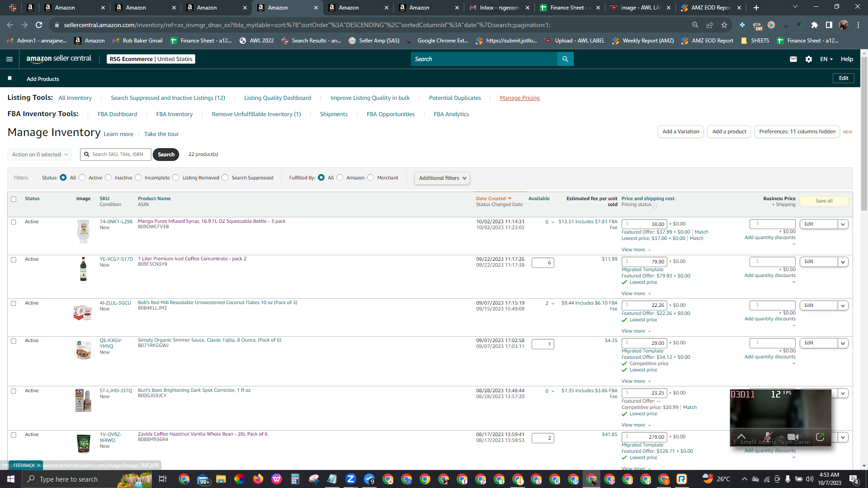Open Chrome extensions puzzle icon

(x=814, y=25)
